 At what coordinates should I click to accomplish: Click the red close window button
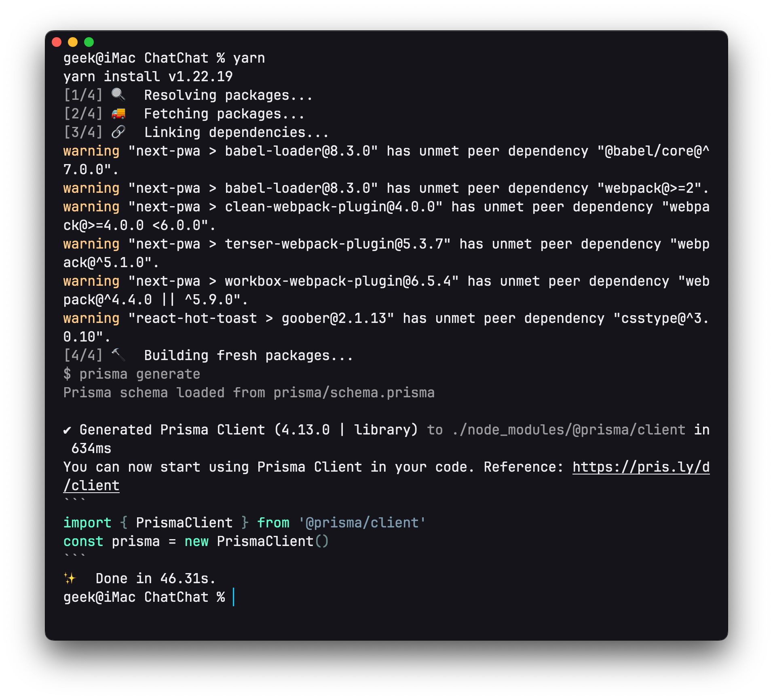(x=57, y=42)
